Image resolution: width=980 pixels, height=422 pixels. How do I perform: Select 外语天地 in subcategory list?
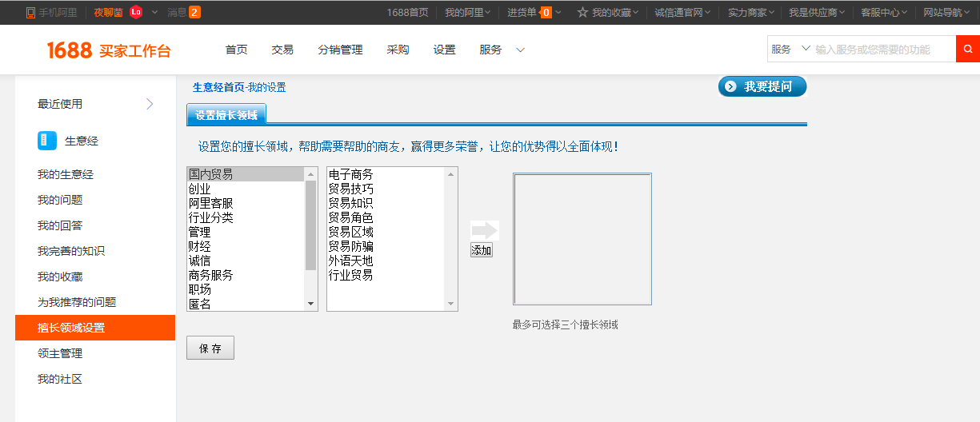coord(386,261)
